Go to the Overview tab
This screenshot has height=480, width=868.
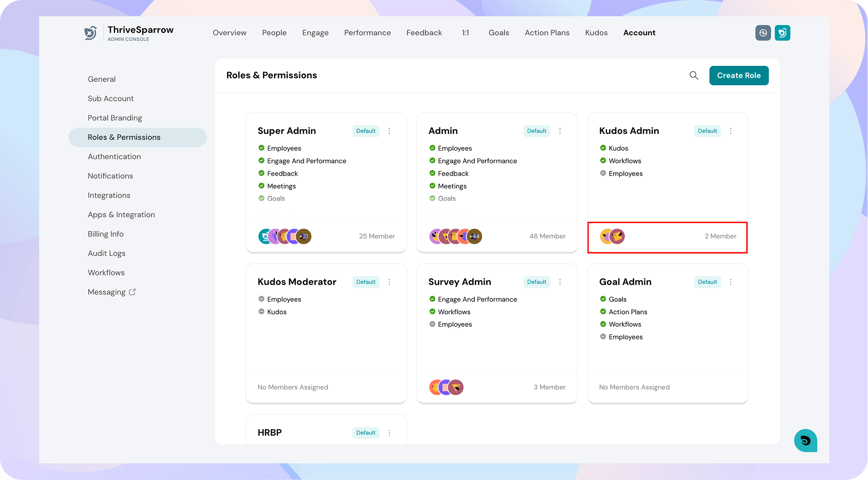tap(230, 33)
